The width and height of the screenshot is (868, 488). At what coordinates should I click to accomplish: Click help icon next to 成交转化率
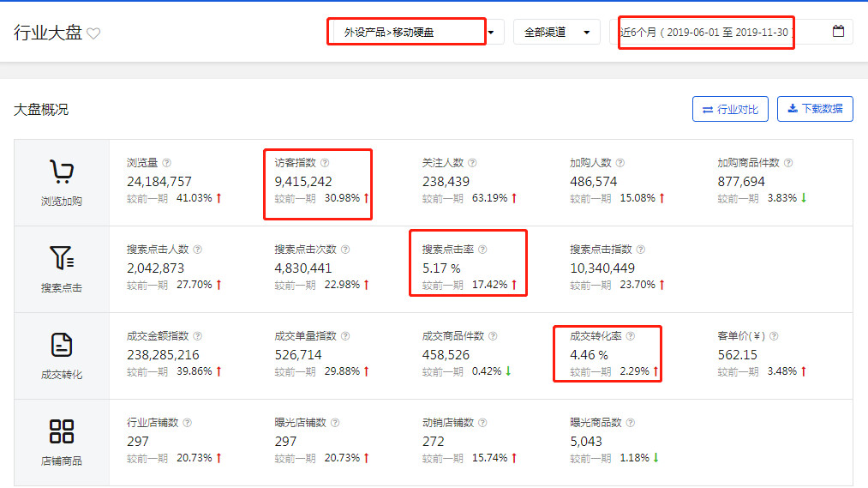click(631, 336)
